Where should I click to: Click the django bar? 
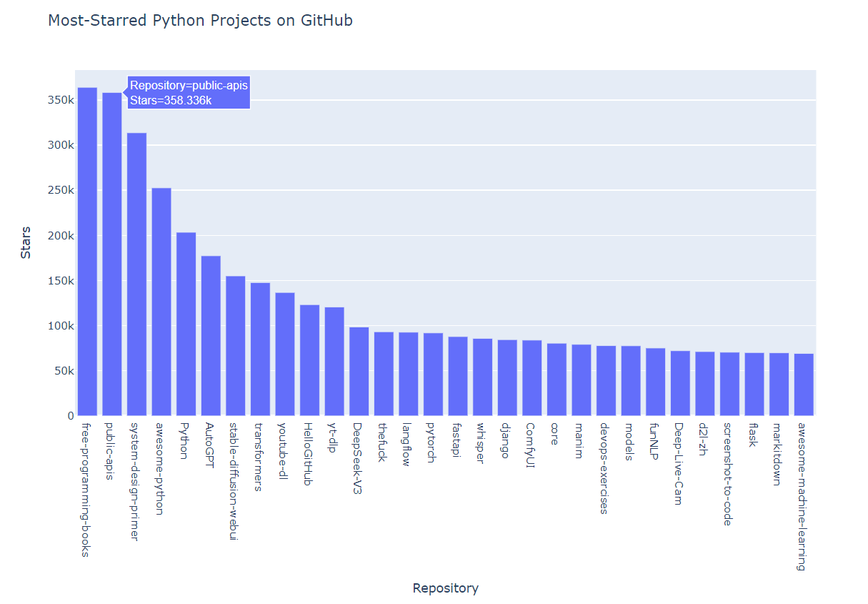click(507, 378)
